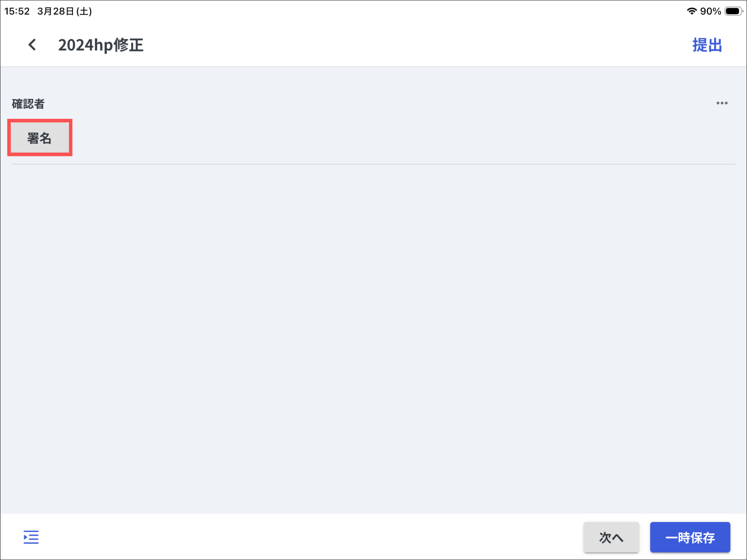This screenshot has width=747, height=560.
Task: Click the date 3月28日(土) in status bar
Action: click(x=65, y=11)
